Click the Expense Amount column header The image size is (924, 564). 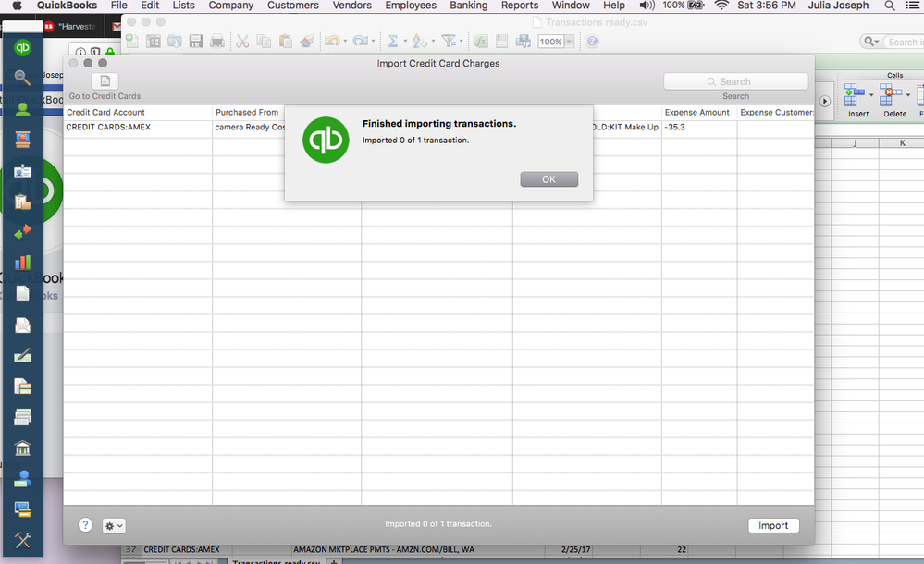tap(697, 112)
